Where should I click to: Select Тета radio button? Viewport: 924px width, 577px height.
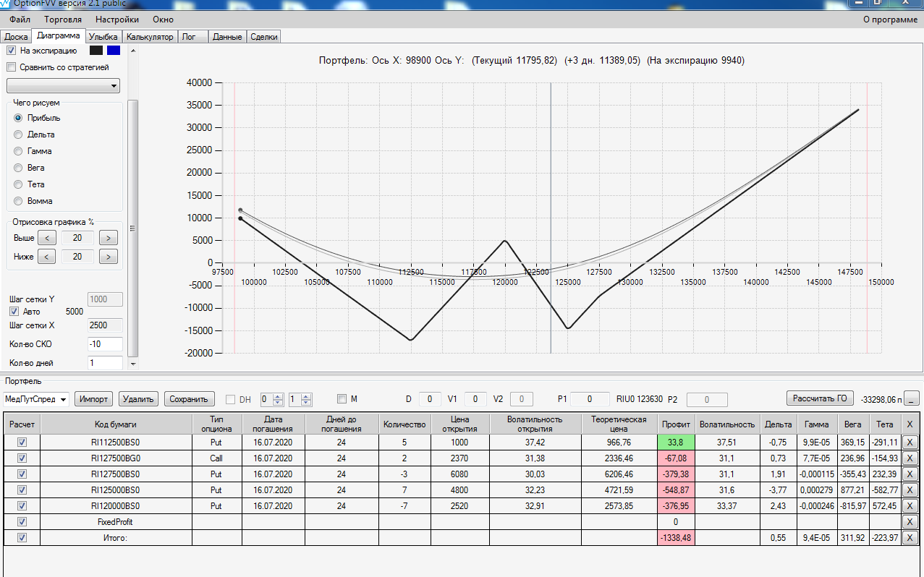click(x=18, y=184)
